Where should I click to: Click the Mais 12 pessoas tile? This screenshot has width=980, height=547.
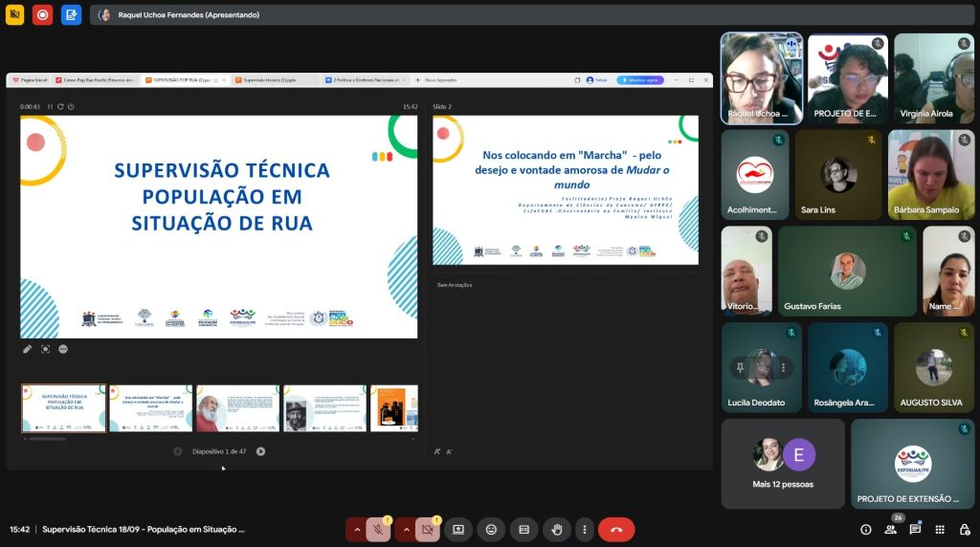pyautogui.click(x=783, y=464)
